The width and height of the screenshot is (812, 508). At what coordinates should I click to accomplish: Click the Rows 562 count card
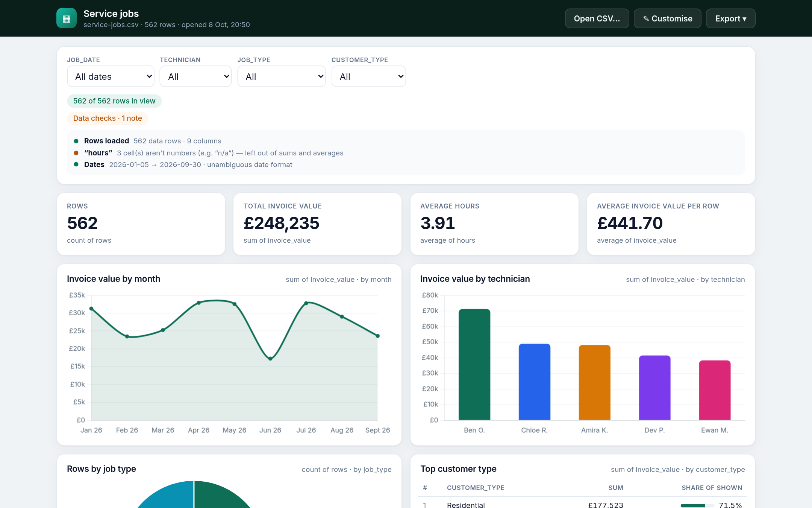pos(141,224)
